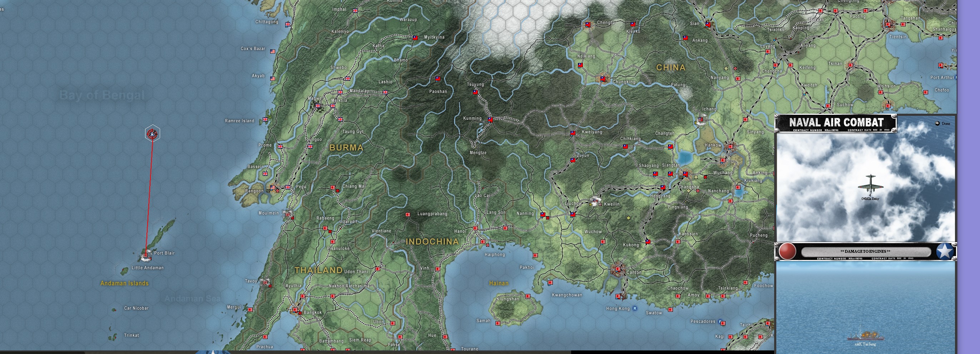Select the air attack target hex marker at sea

153,133
